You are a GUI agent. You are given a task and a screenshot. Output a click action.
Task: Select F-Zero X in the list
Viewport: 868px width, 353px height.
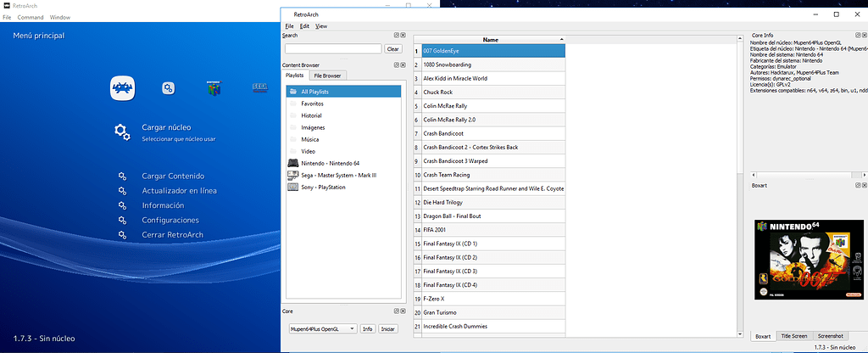pos(493,299)
